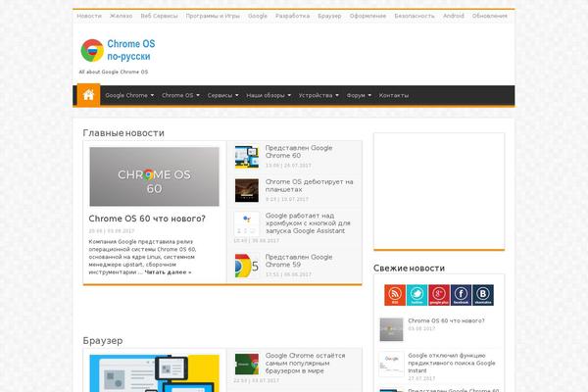Expand the Форум nav dropdown

[x=359, y=95]
